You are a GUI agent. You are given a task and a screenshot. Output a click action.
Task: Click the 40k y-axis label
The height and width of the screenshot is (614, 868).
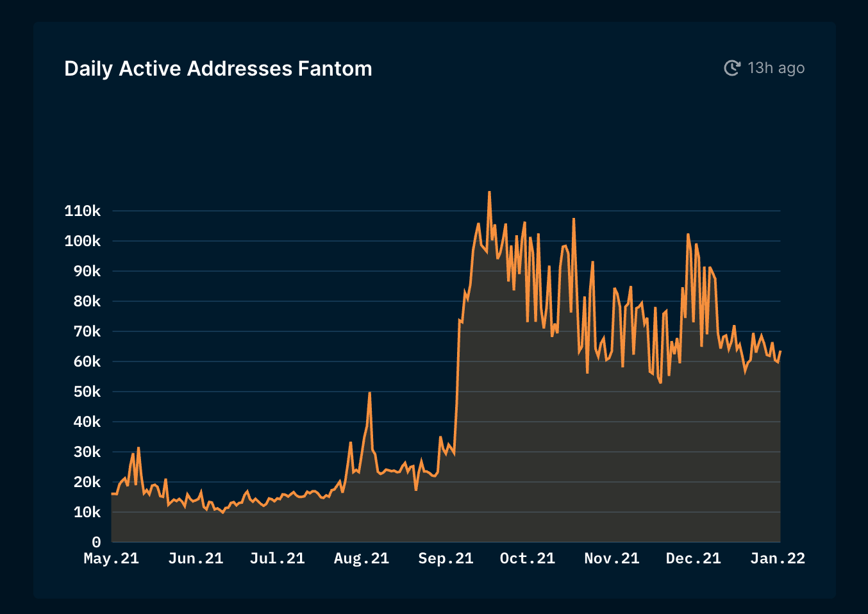click(x=87, y=422)
